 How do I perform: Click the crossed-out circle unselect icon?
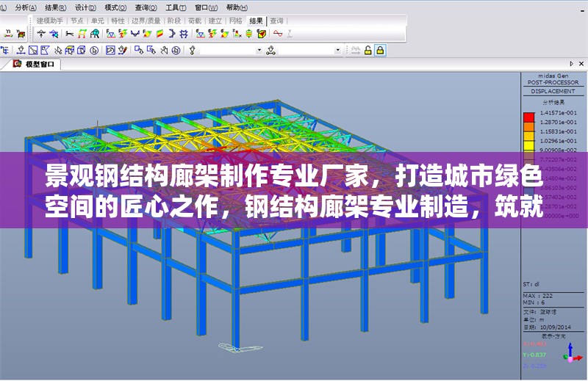pyautogui.click(x=176, y=50)
